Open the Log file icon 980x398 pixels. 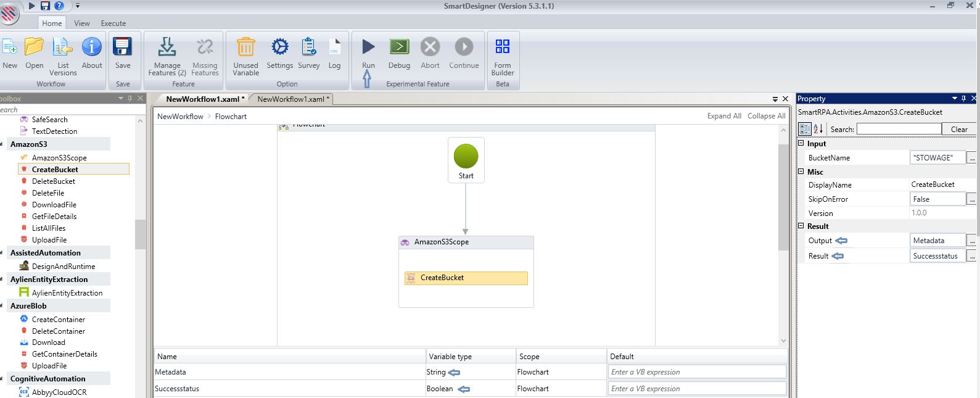click(x=334, y=48)
